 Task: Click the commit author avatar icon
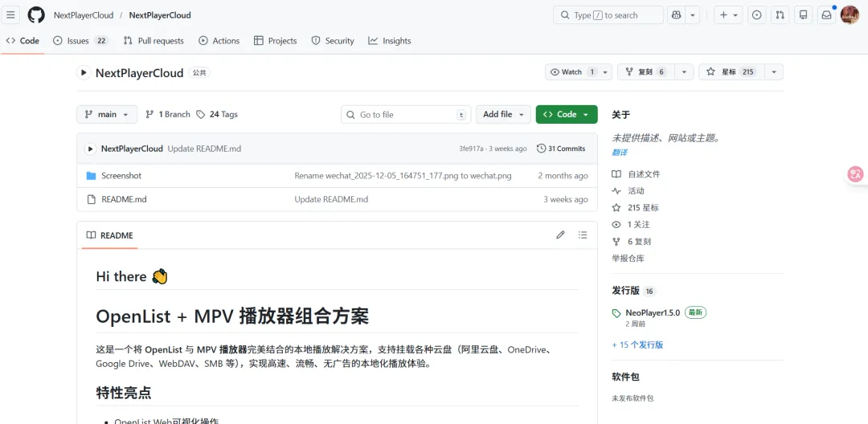point(90,149)
